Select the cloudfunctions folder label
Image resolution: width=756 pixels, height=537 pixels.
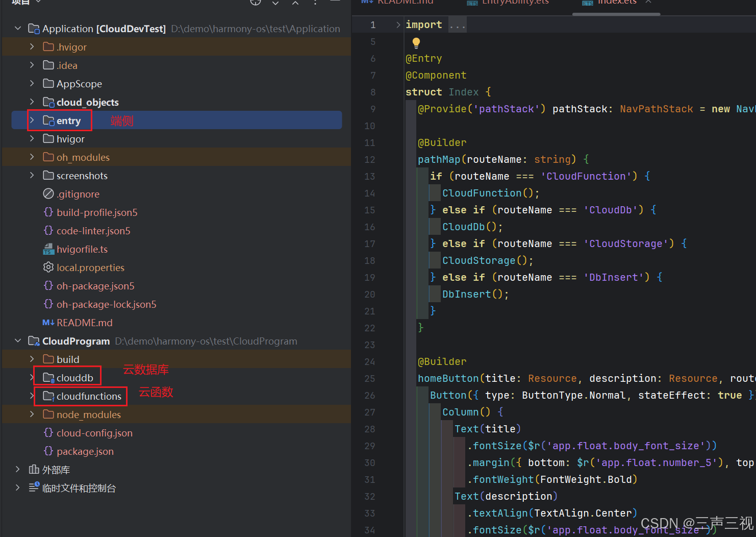[x=89, y=396]
